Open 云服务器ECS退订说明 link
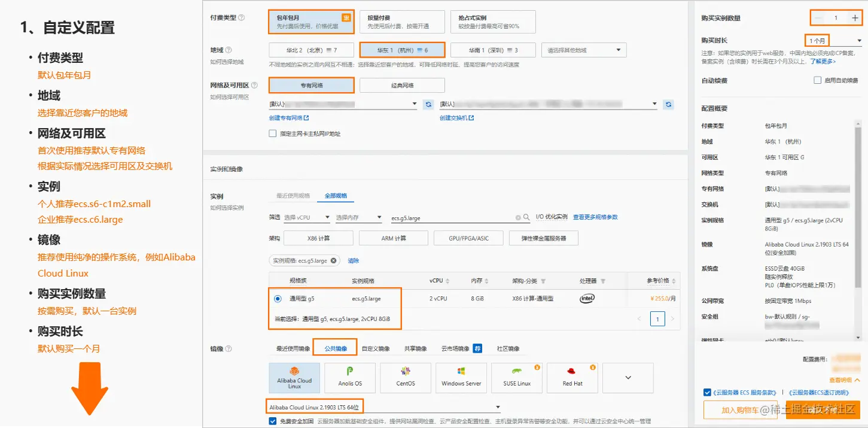 click(x=818, y=393)
